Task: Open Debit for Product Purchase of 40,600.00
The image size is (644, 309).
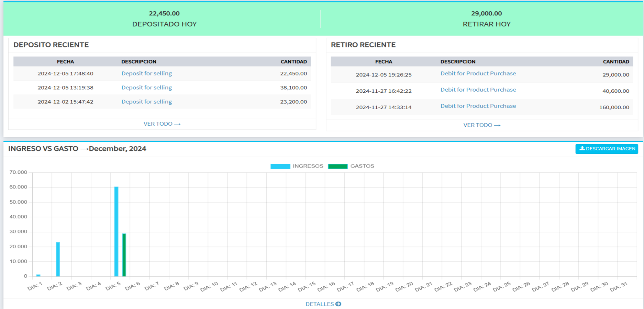Action: (x=478, y=90)
